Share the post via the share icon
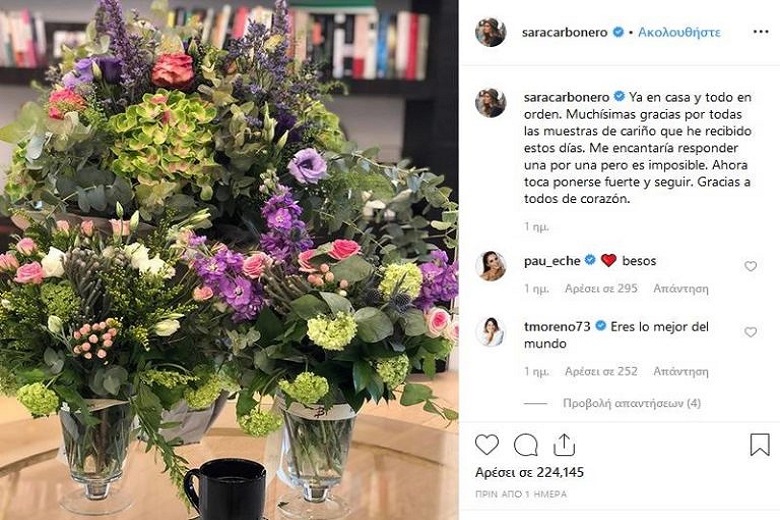The image size is (780, 520). tap(564, 444)
